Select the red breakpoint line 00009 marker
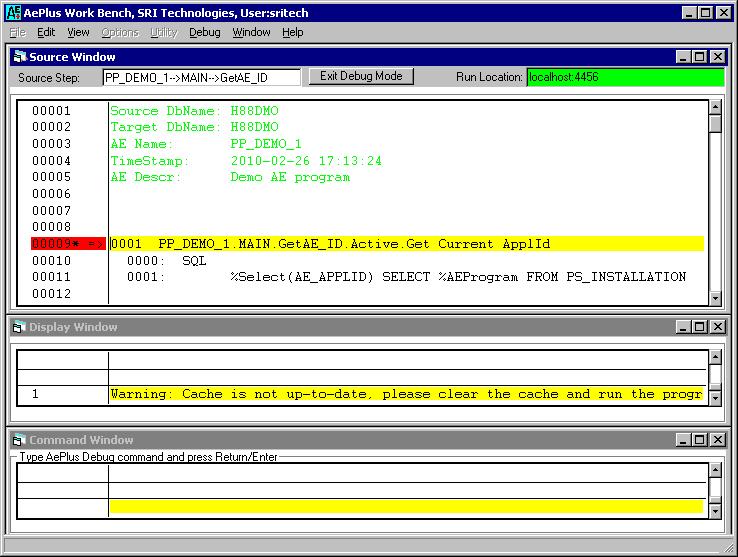 pyautogui.click(x=67, y=244)
